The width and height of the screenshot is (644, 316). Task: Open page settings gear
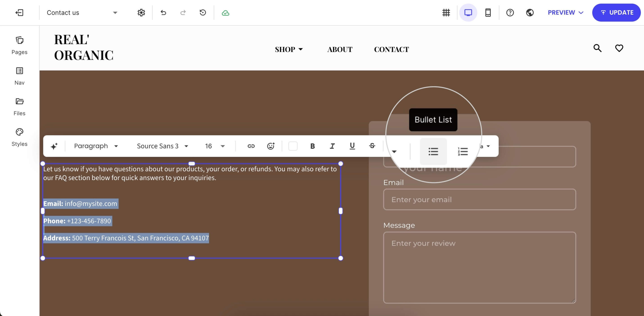141,13
